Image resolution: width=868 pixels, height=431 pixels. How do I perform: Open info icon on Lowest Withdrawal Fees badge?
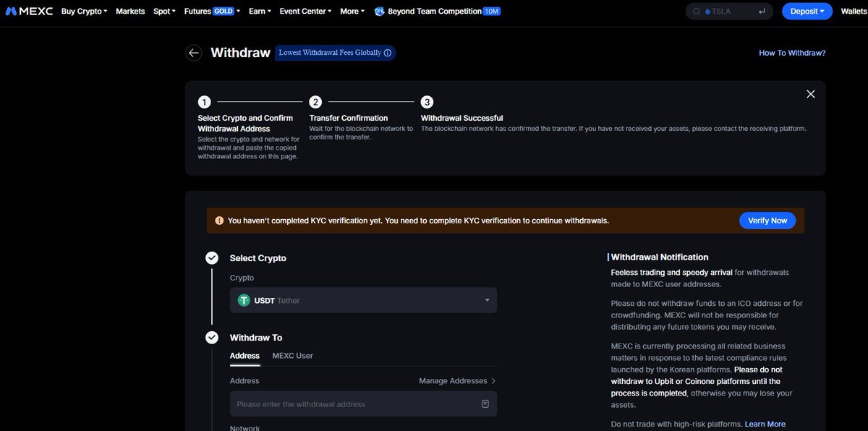(388, 53)
